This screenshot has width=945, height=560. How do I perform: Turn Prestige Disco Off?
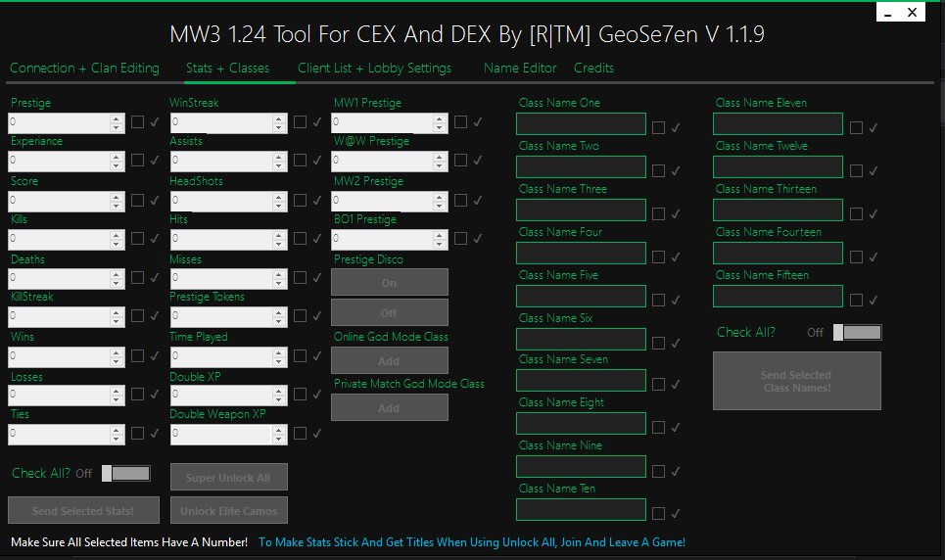click(x=390, y=313)
